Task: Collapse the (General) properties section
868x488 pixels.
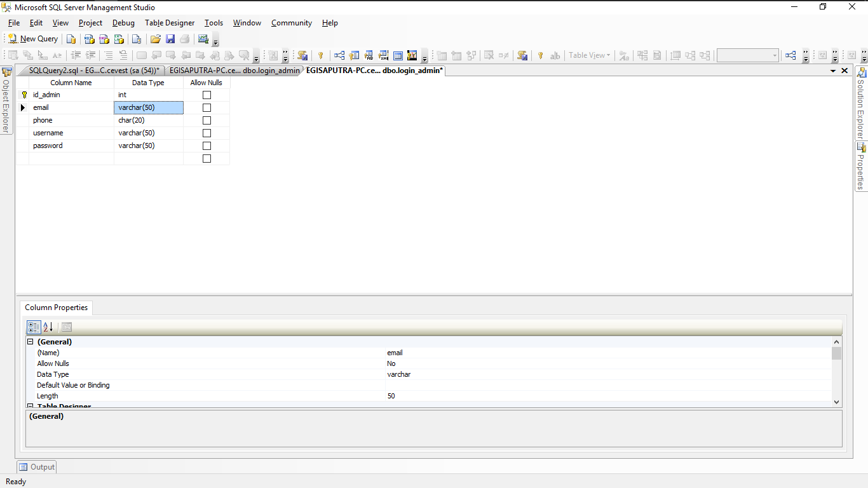Action: [x=30, y=341]
